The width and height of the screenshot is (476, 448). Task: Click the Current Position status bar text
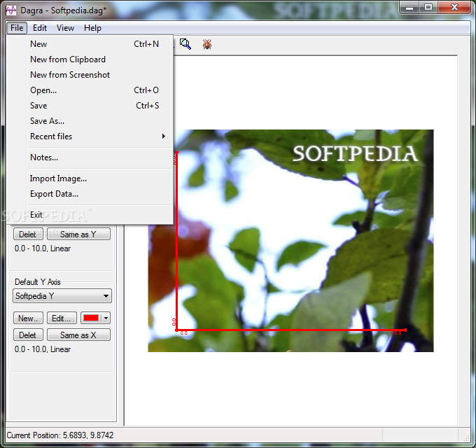click(60, 435)
